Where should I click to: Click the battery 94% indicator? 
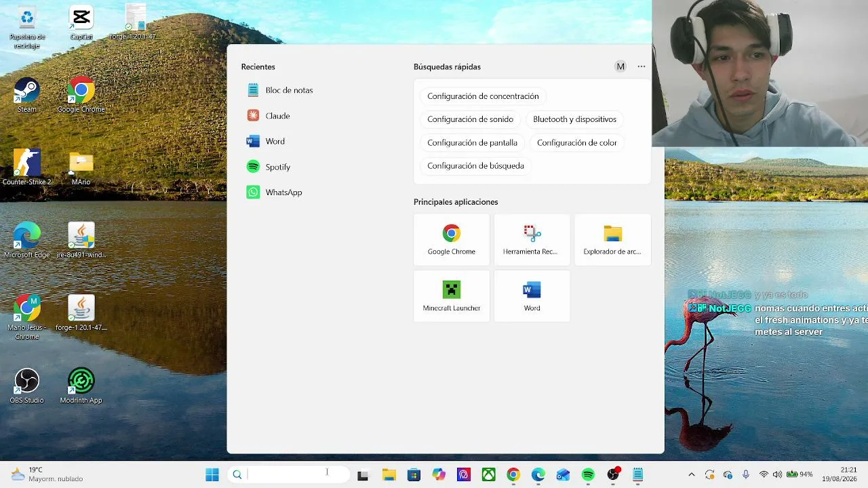pos(800,474)
